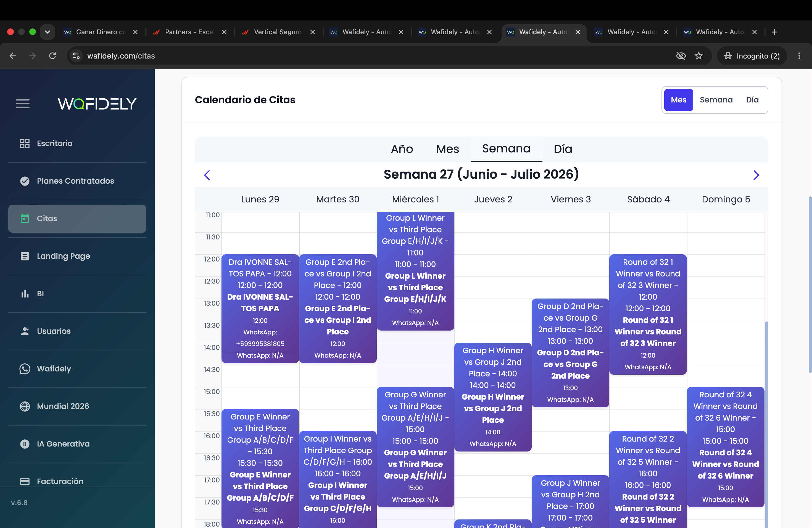
Task: Click the Landing Page document icon
Action: [25, 256]
